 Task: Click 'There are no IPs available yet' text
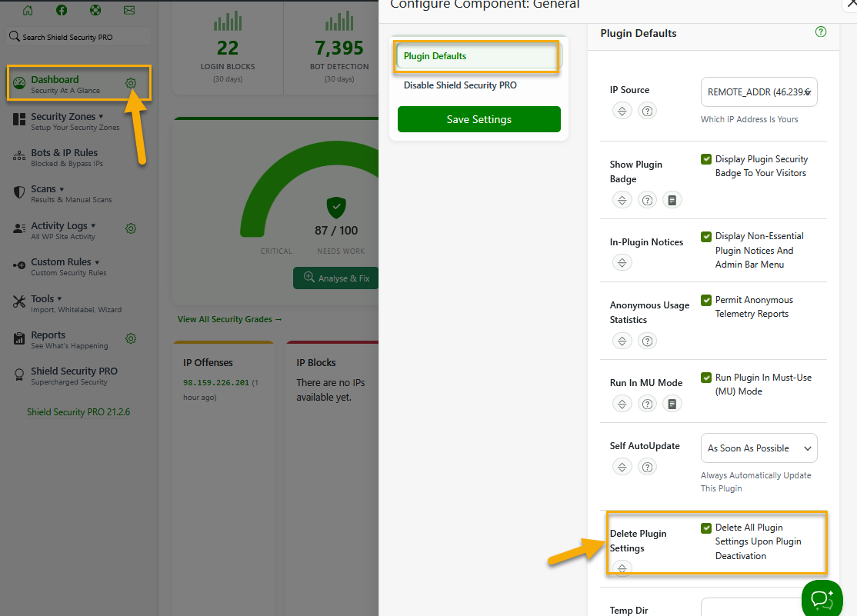pyautogui.click(x=331, y=390)
